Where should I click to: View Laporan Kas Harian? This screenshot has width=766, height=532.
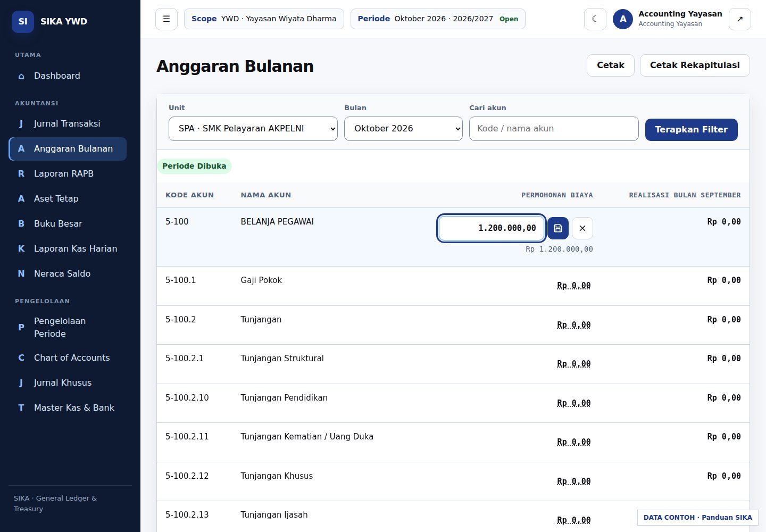68,249
